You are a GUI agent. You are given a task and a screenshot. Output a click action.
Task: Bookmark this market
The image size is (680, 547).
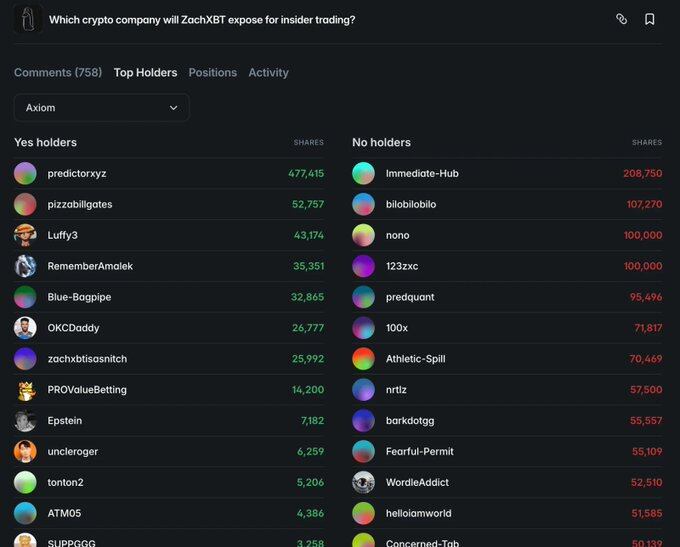coord(649,19)
